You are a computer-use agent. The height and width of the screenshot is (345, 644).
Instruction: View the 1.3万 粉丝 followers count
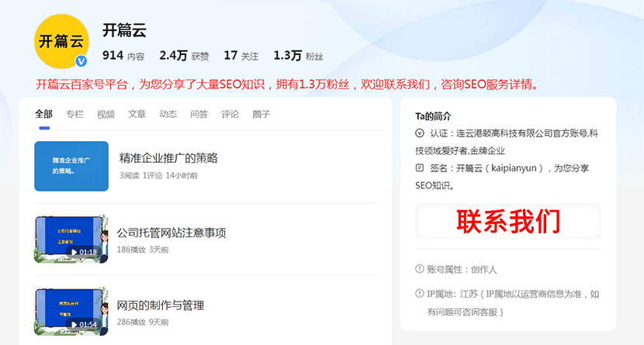298,56
